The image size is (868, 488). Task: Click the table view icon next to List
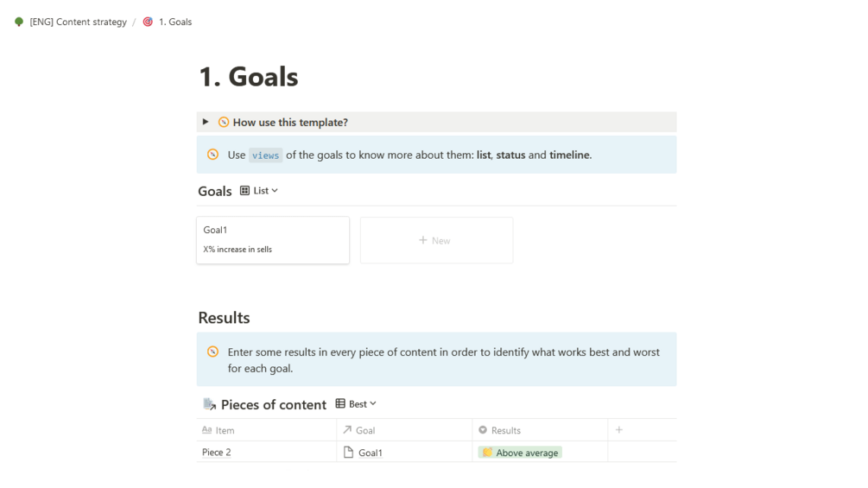[245, 191]
